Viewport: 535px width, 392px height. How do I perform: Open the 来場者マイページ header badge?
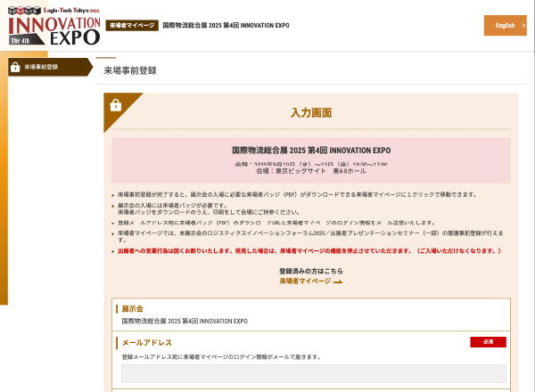132,25
